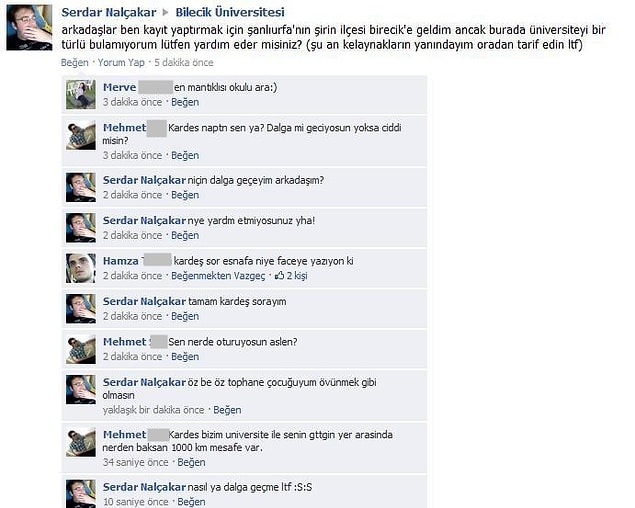Like the main post with Beğen

[x=75, y=62]
